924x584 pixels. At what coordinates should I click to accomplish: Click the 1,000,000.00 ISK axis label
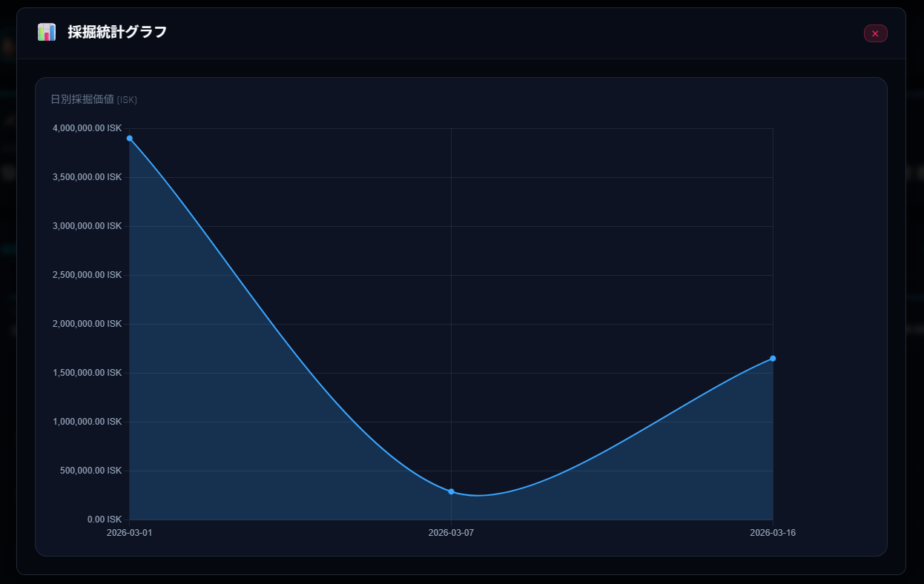pyautogui.click(x=87, y=422)
